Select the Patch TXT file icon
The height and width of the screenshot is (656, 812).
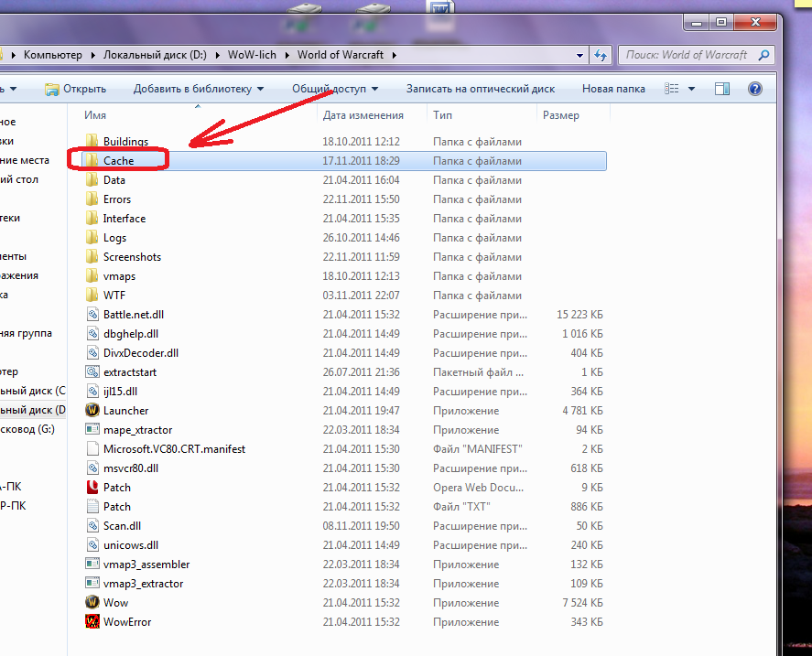pyautogui.click(x=92, y=506)
